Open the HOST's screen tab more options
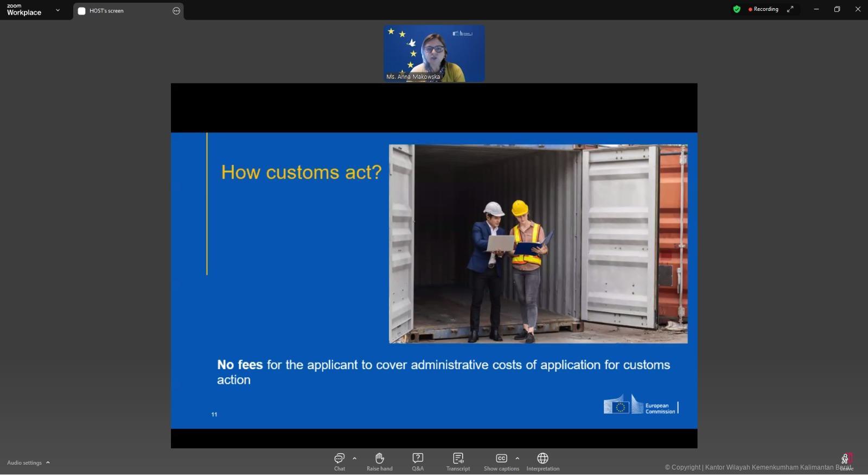Viewport: 868px width, 475px height. [176, 11]
